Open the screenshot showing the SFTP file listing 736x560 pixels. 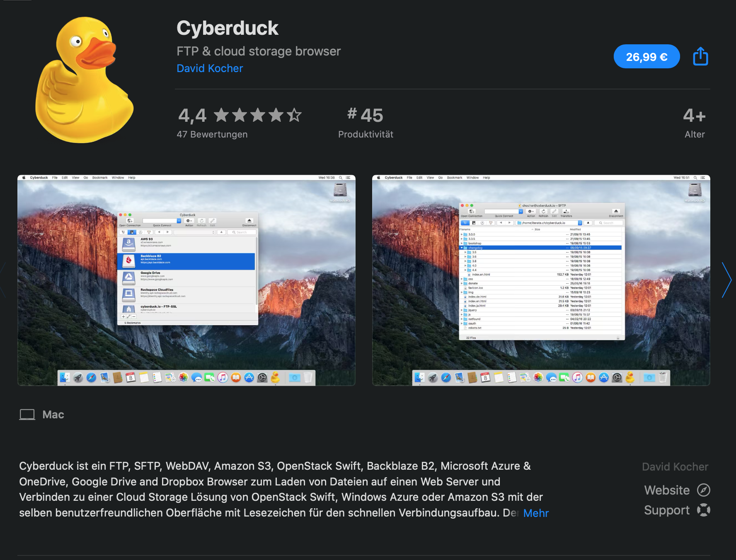click(541, 280)
